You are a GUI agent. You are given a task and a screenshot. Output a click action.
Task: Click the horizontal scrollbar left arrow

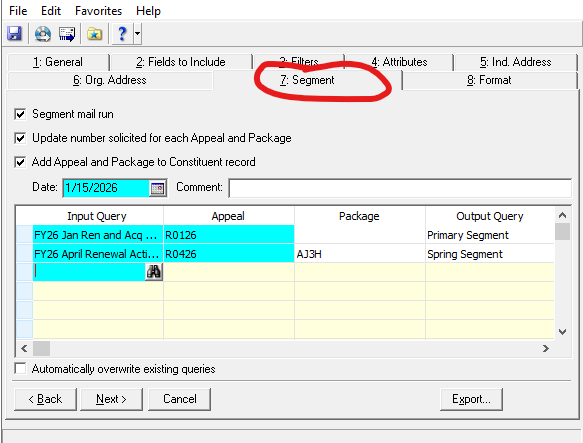tap(25, 349)
